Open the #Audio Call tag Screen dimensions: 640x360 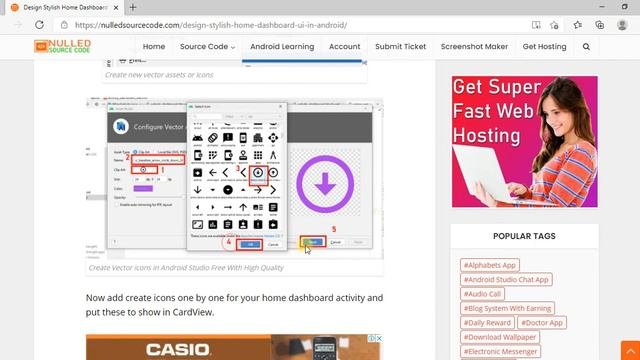482,294
